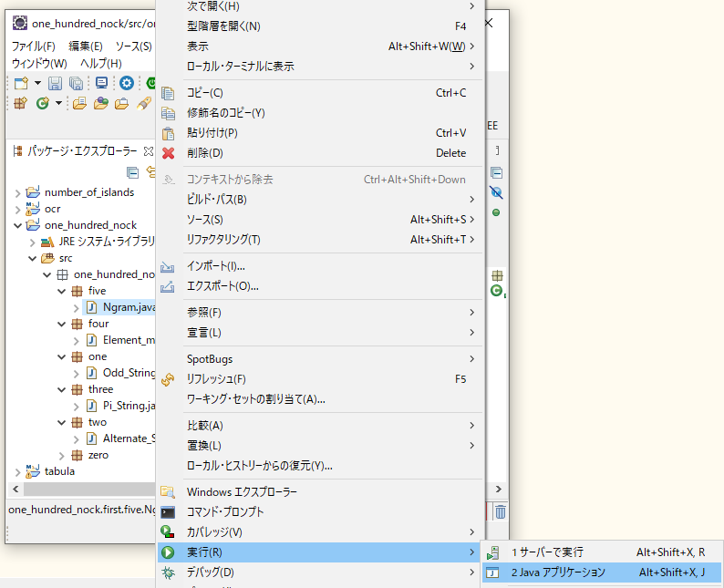Image resolution: width=724 pixels, height=588 pixels.
Task: Expand JRE System Library node
Action: pos(32,242)
